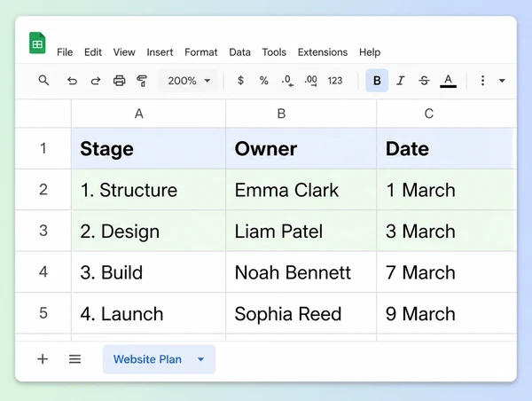
Task: Select cell '1. Structure'
Action: [149, 190]
